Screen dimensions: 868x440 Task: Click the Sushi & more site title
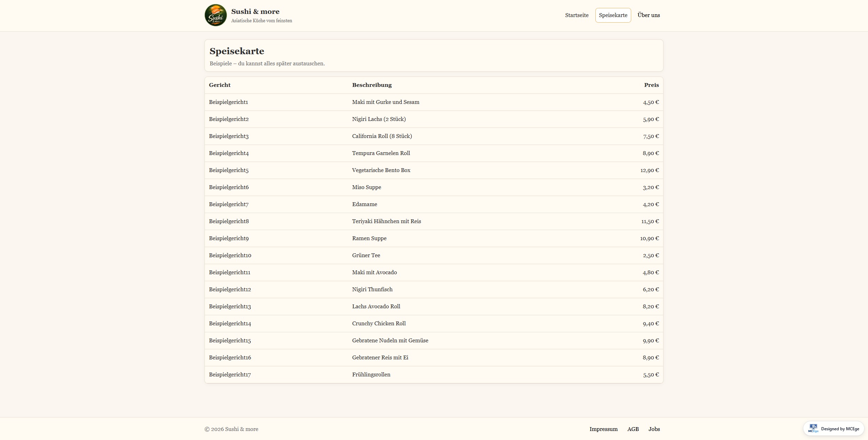tap(255, 11)
